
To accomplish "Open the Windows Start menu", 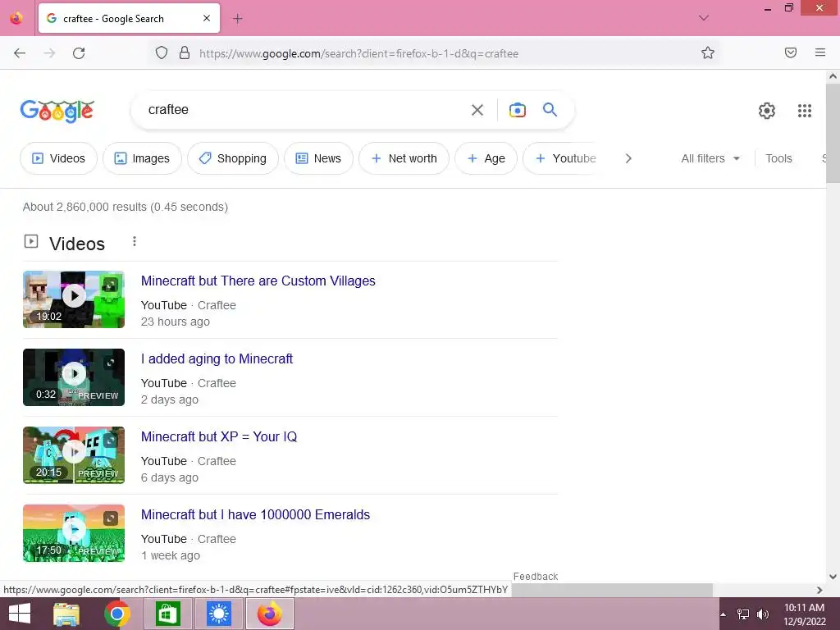I will tap(20, 614).
